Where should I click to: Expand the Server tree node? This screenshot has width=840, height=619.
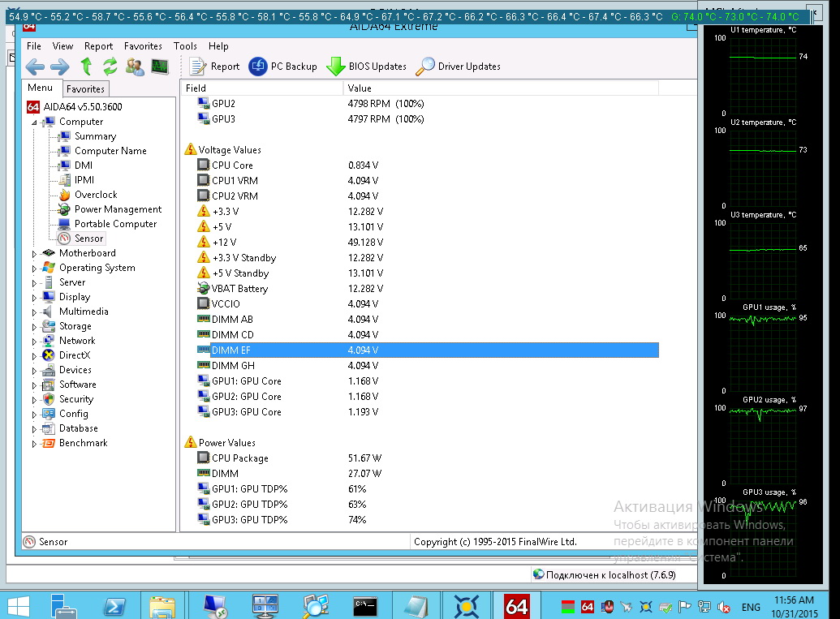pyautogui.click(x=34, y=282)
